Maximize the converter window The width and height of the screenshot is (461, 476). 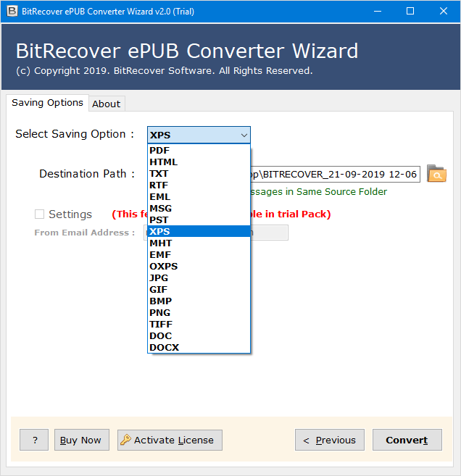click(410, 12)
